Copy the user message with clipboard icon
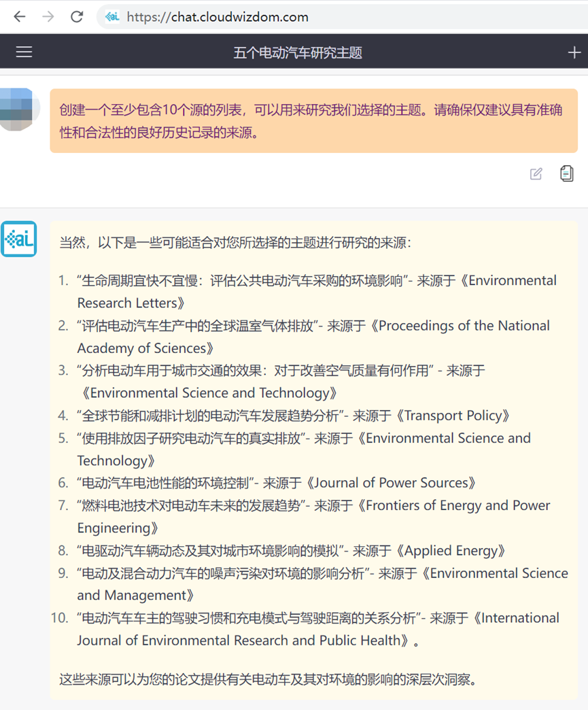Viewport: 588px width, 710px height. click(x=566, y=173)
